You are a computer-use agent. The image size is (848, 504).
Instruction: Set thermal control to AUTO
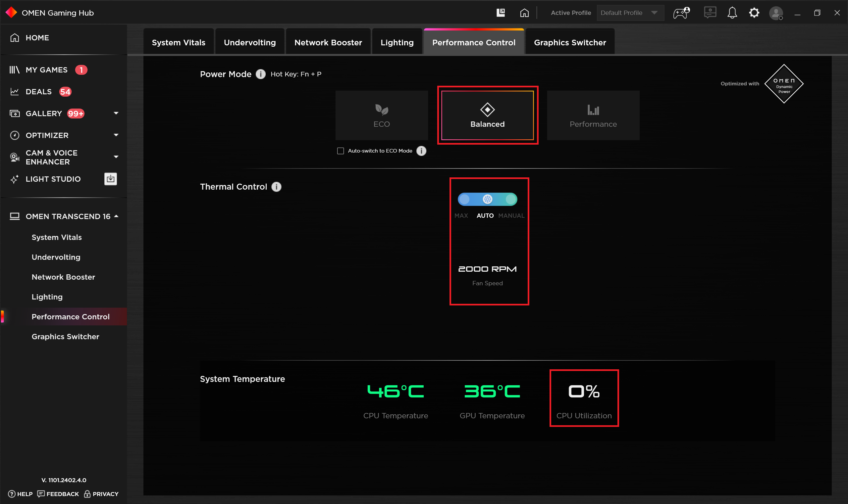[487, 199]
